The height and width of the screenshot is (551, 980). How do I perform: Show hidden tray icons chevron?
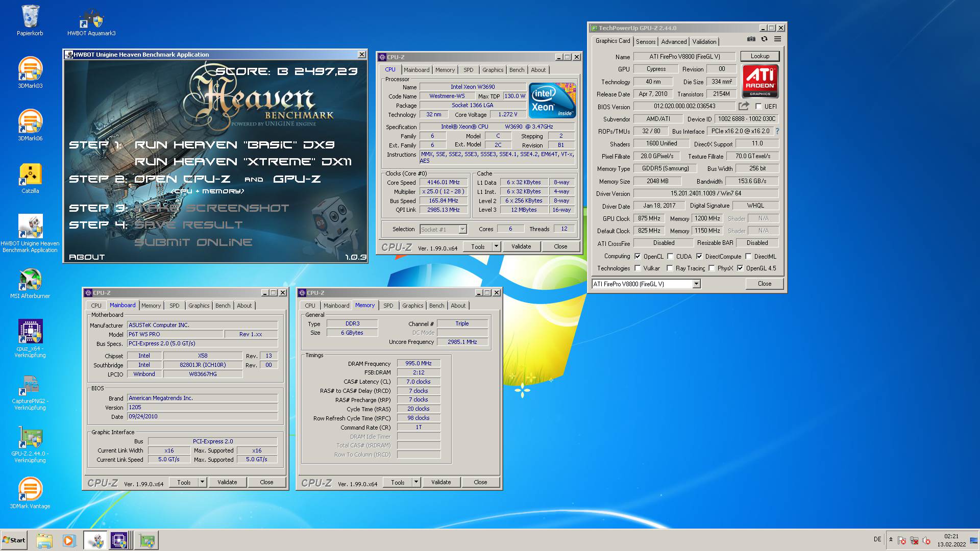point(891,540)
